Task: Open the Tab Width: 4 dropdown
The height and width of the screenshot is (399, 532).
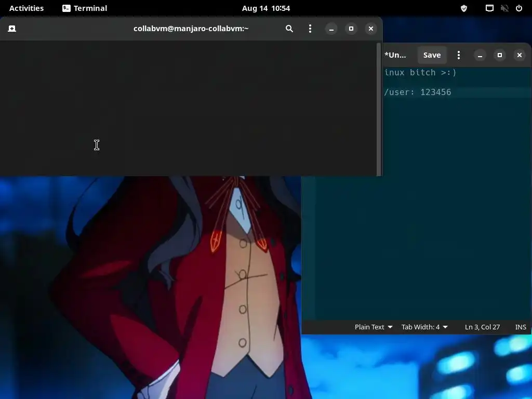Action: (424, 327)
